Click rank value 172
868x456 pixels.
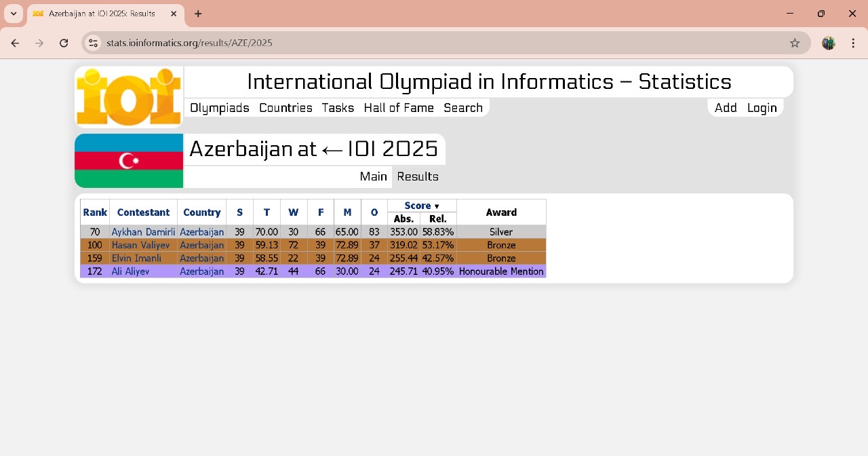[x=95, y=271]
